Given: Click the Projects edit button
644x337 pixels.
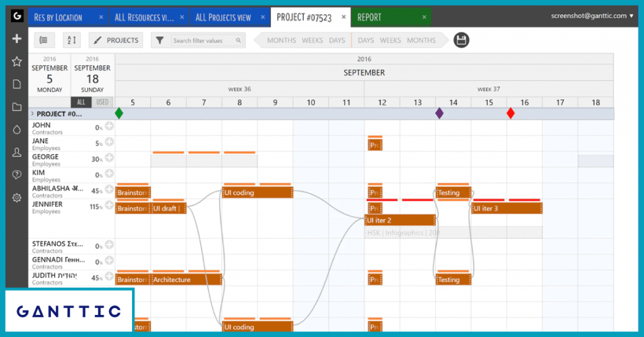Looking at the screenshot, I should tap(116, 40).
